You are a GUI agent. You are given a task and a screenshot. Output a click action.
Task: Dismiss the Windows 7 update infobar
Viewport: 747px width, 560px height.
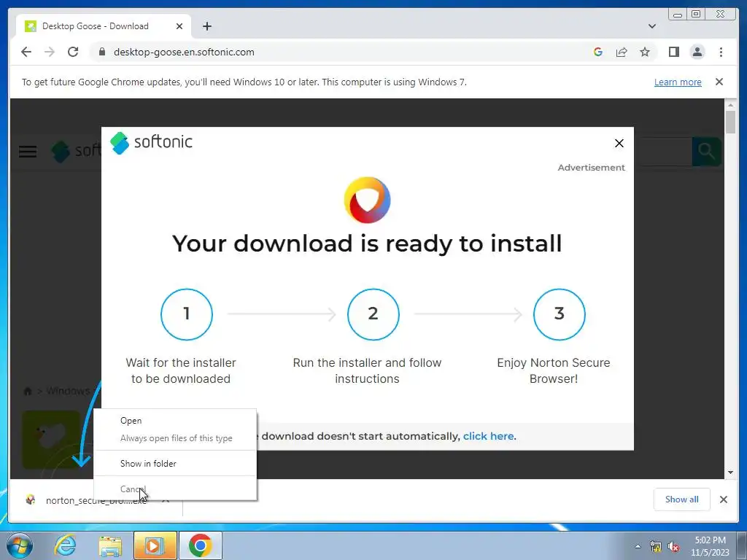[x=719, y=82]
